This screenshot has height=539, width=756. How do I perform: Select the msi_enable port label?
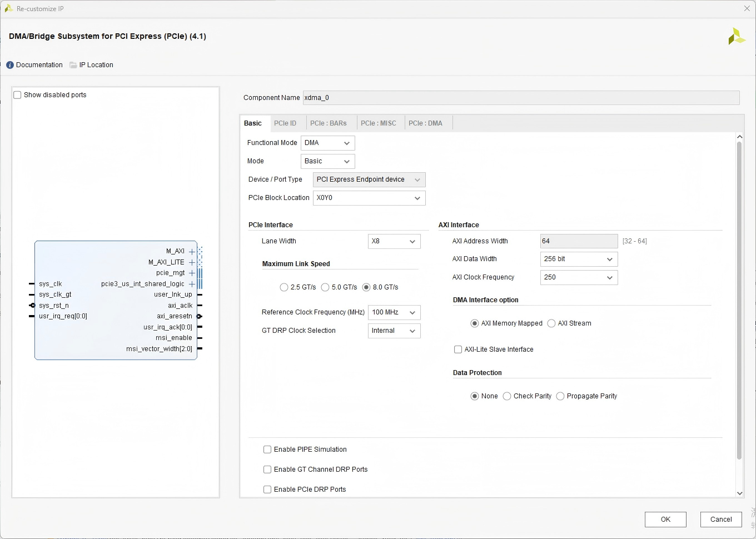coord(174,338)
